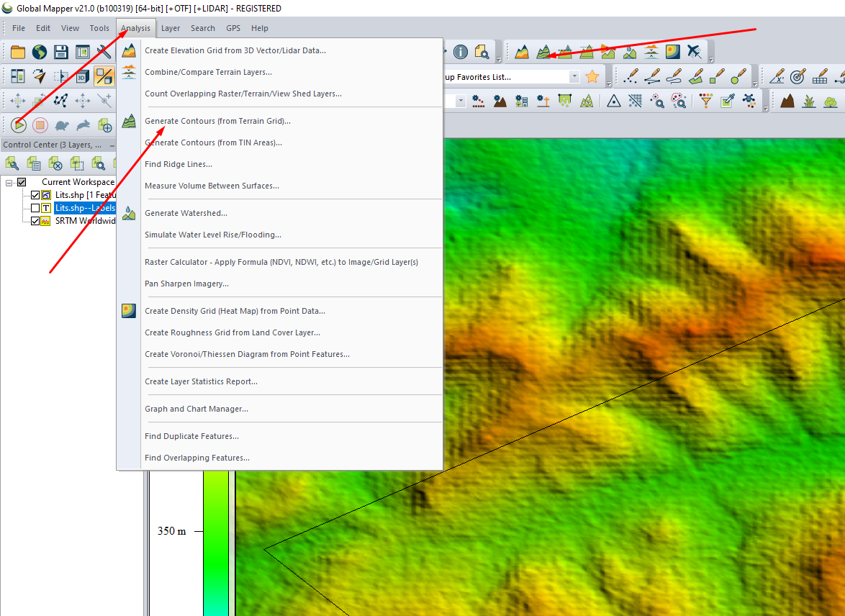Select the create circle digitizer tool
The width and height of the screenshot is (845, 616).
738,76
